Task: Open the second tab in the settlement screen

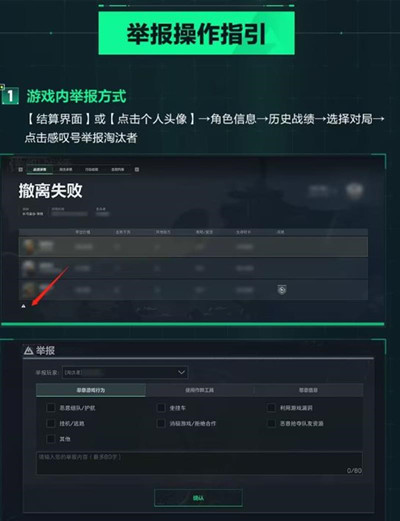Action: (66, 170)
